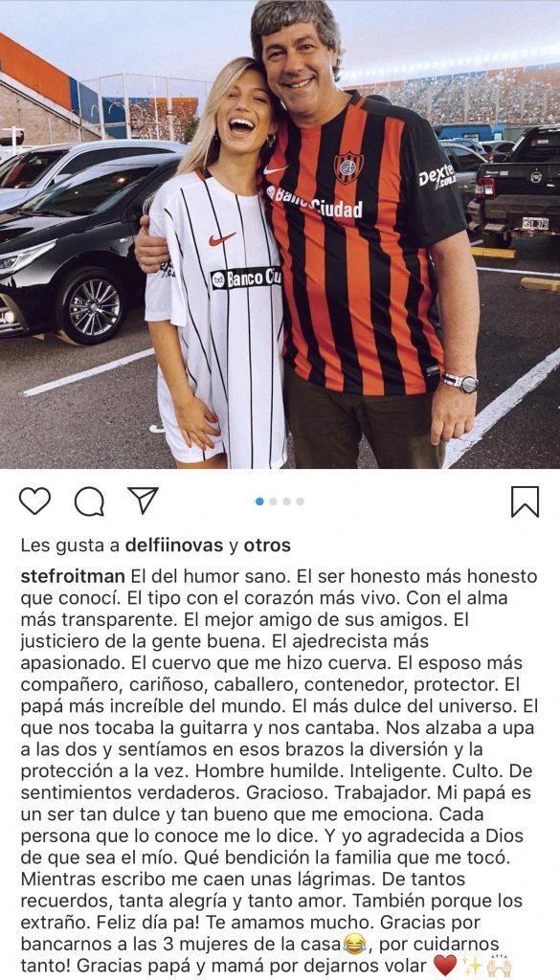
Task: Click the Banco Ciudad logo on the white jersey
Action: (x=246, y=278)
